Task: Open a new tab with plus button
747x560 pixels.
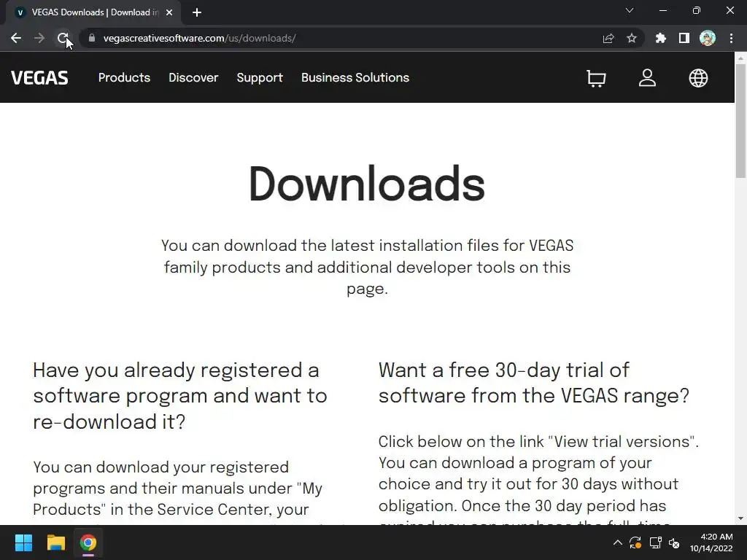Action: 197,12
